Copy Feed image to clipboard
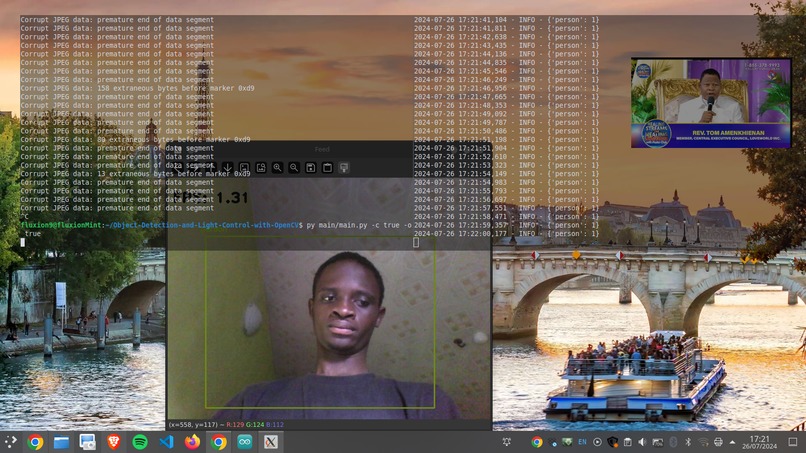The height and width of the screenshot is (453, 806). [x=327, y=168]
